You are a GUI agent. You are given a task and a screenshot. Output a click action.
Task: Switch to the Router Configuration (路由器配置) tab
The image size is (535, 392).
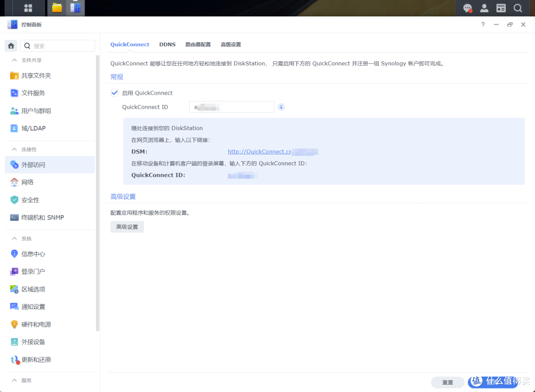click(198, 45)
